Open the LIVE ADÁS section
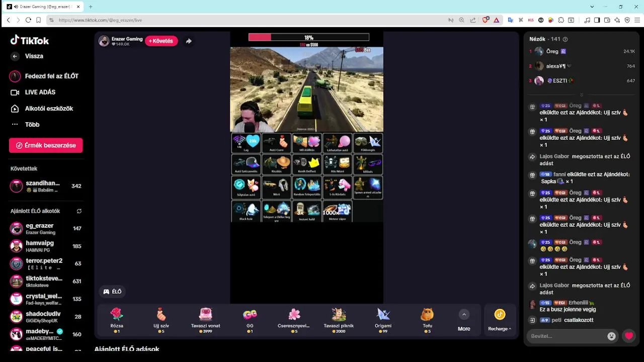 pyautogui.click(x=34, y=92)
